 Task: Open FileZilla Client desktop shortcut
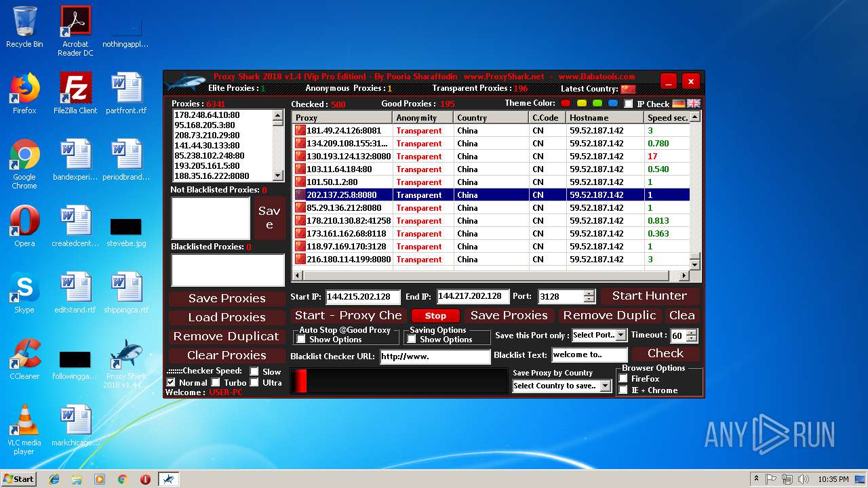[75, 94]
